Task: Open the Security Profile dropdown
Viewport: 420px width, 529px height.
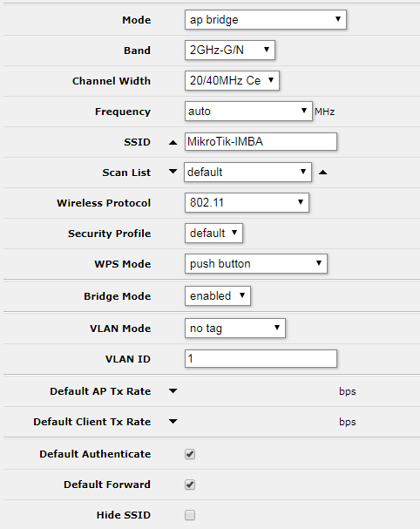Action: click(213, 233)
